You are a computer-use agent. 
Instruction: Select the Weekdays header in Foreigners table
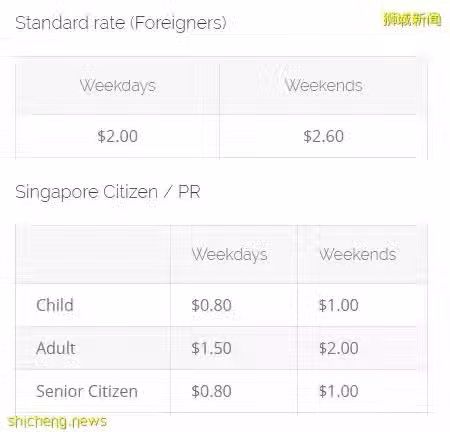(x=118, y=86)
